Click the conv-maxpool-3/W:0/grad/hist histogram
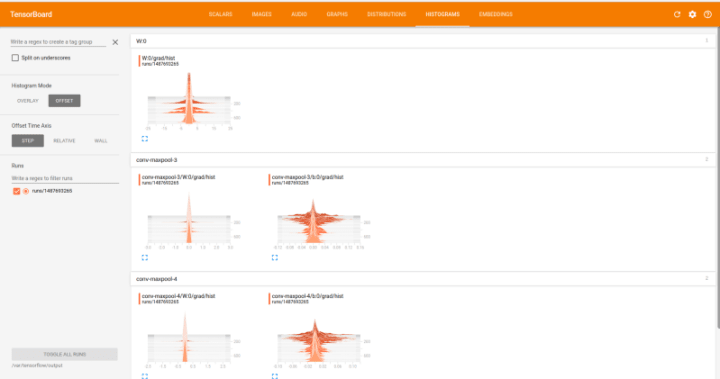This screenshot has height=379, width=720. (x=189, y=219)
